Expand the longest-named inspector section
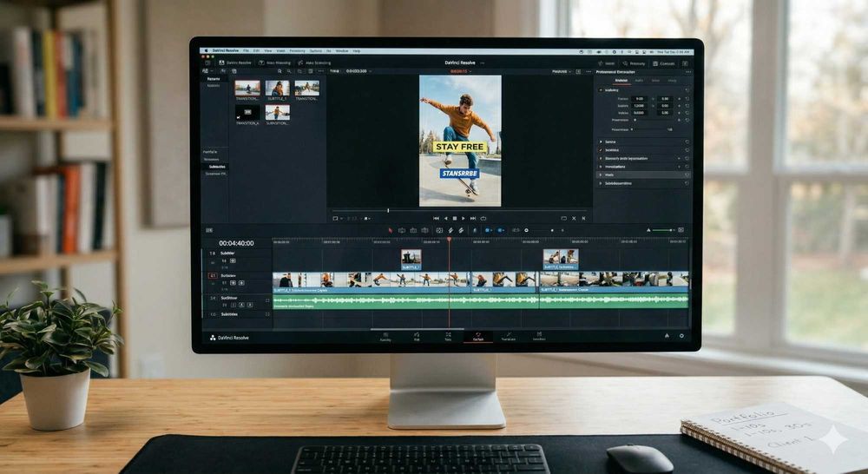868x474 pixels. coord(601,158)
